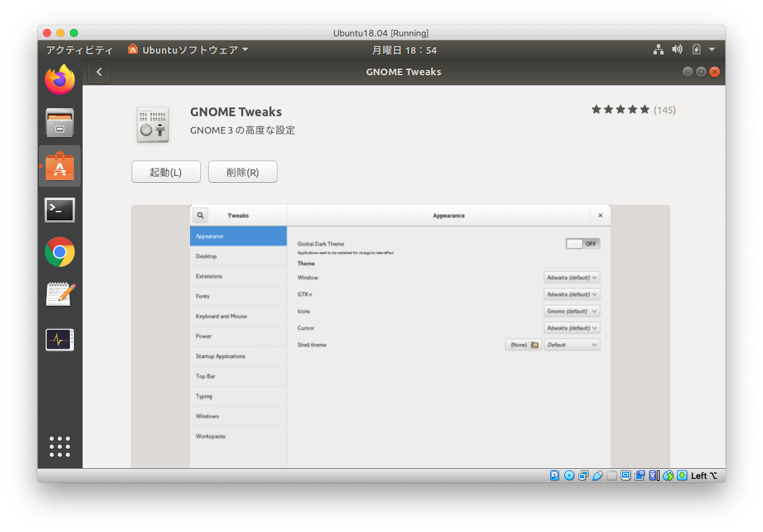
Task: Toggle the Global Dark Theme switch
Action: (x=583, y=243)
